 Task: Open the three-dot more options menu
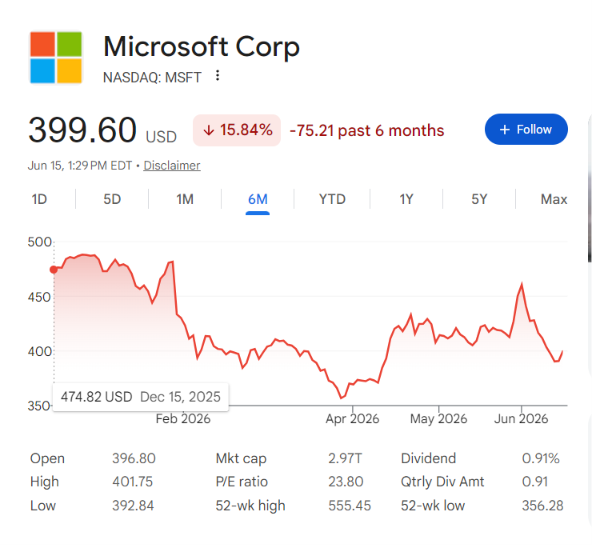click(217, 75)
